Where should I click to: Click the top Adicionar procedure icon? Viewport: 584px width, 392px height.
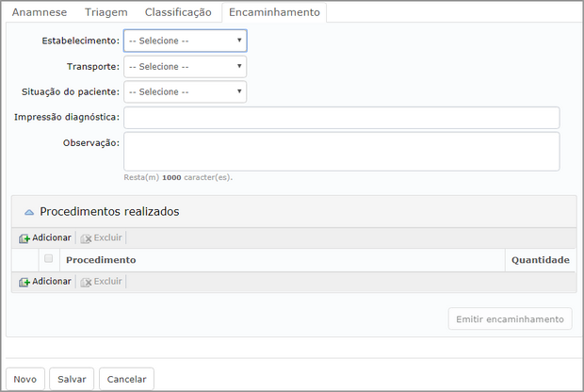tap(24, 238)
